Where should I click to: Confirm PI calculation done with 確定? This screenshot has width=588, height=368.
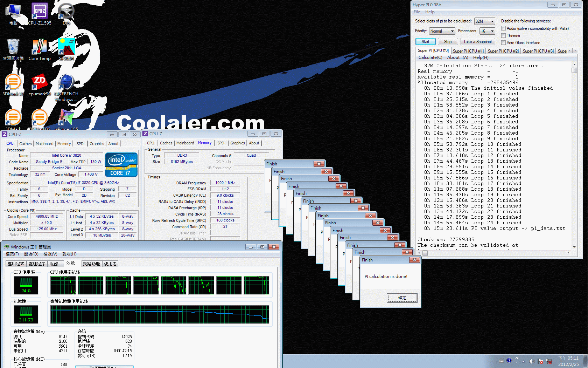click(x=402, y=298)
